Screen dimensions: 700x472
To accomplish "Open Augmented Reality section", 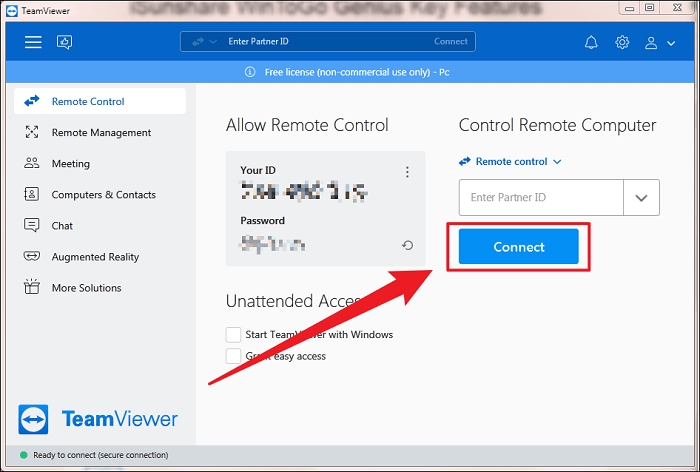I will (x=100, y=257).
